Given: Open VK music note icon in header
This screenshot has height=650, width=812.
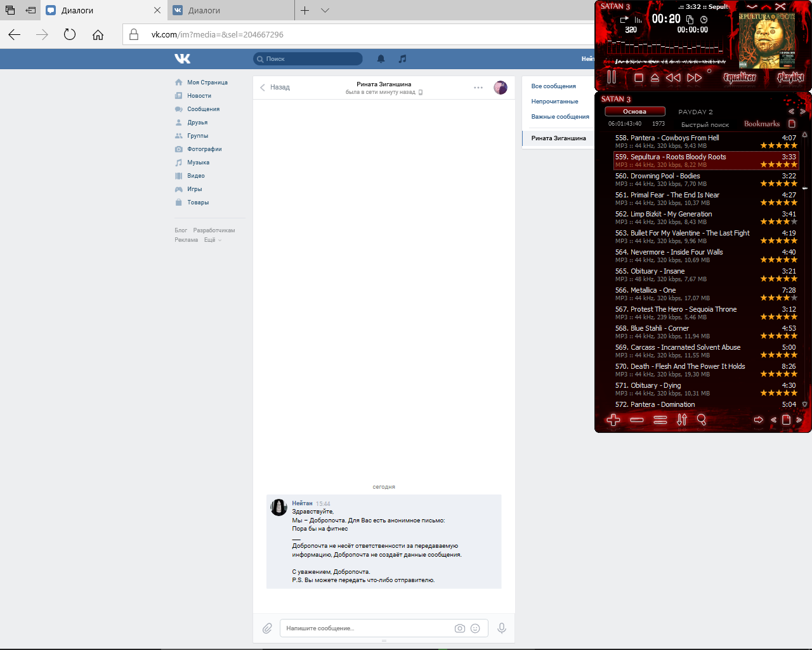Looking at the screenshot, I should (x=402, y=58).
